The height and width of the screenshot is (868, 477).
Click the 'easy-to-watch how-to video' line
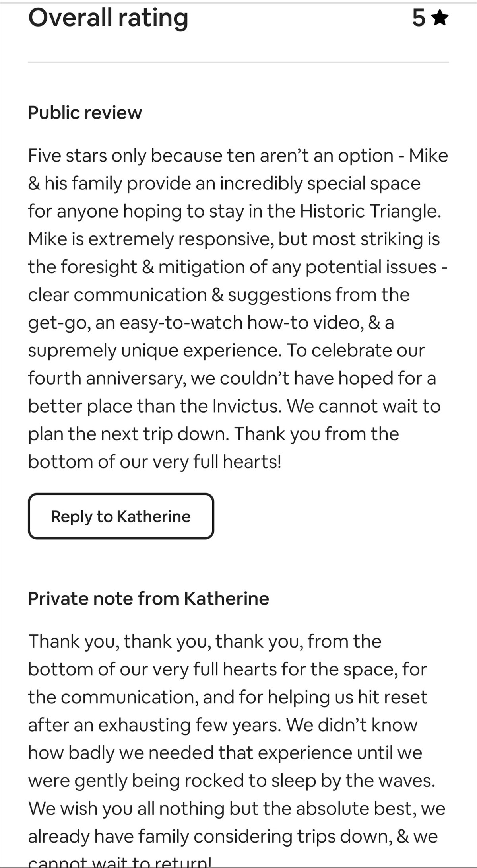pyautogui.click(x=211, y=323)
